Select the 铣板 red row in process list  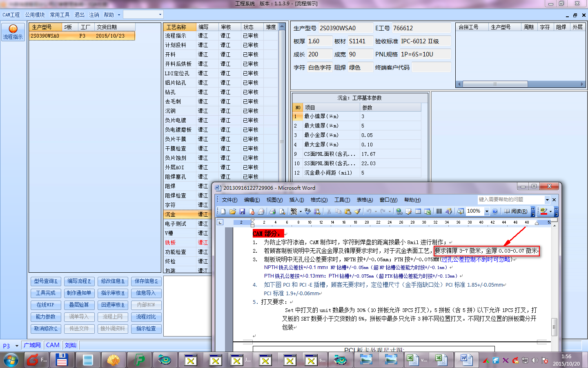[x=220, y=242]
